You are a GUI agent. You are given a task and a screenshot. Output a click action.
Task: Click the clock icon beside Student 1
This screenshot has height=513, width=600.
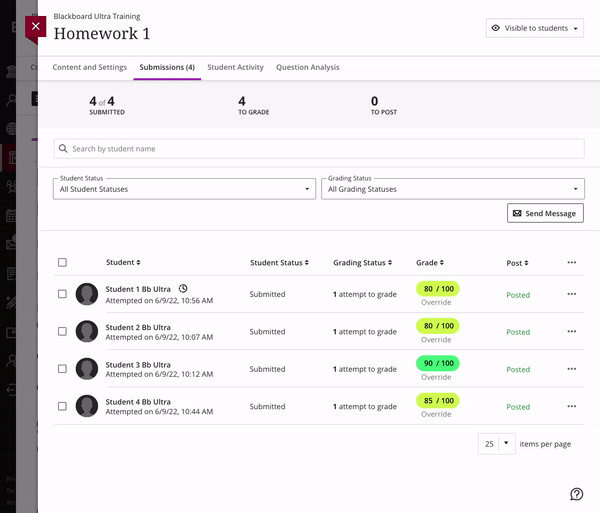pos(183,288)
